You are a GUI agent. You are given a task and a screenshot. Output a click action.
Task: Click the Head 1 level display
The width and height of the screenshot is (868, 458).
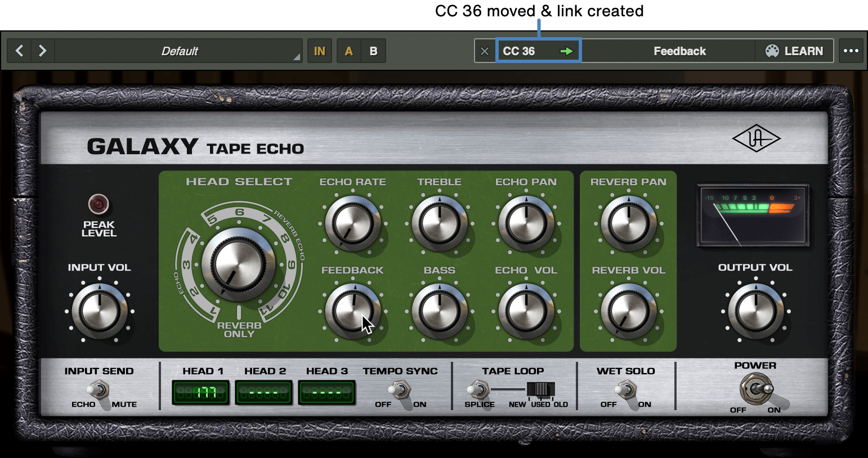(200, 392)
